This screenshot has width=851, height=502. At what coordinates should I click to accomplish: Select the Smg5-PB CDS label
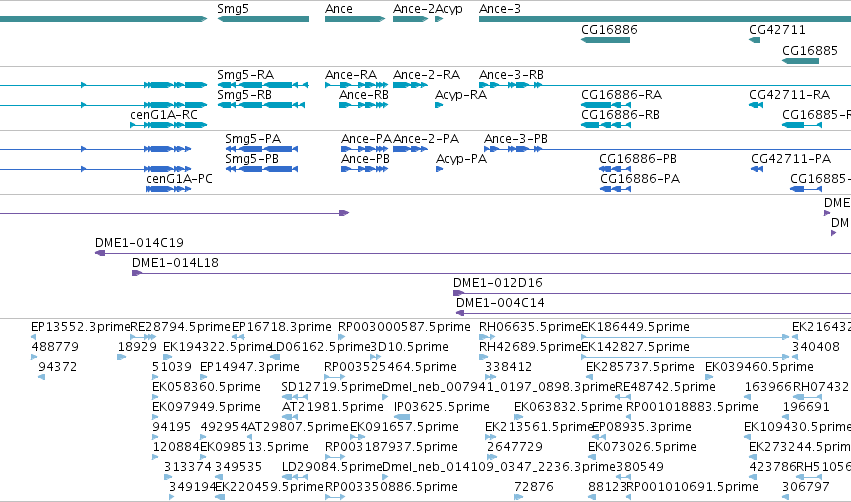coord(252,159)
